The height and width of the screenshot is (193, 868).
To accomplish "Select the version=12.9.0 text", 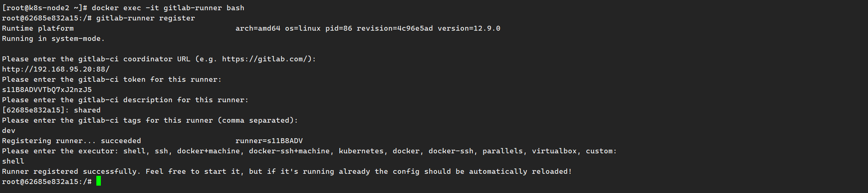I will 469,28.
